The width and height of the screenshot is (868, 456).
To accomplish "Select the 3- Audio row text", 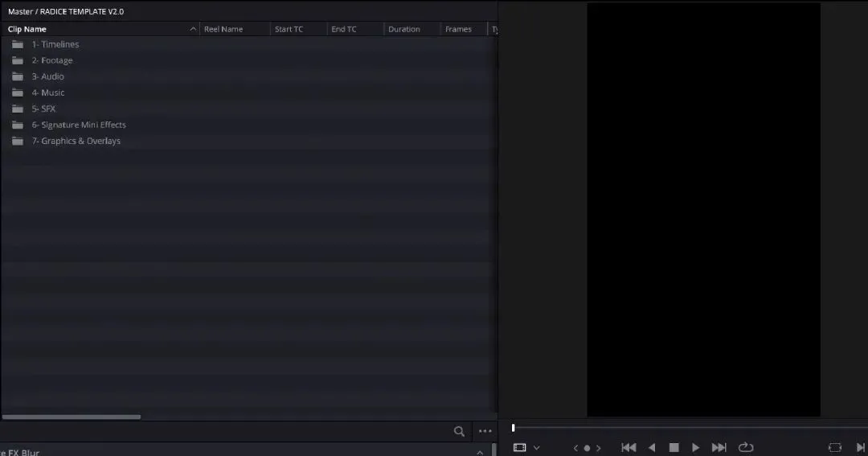I will click(47, 76).
